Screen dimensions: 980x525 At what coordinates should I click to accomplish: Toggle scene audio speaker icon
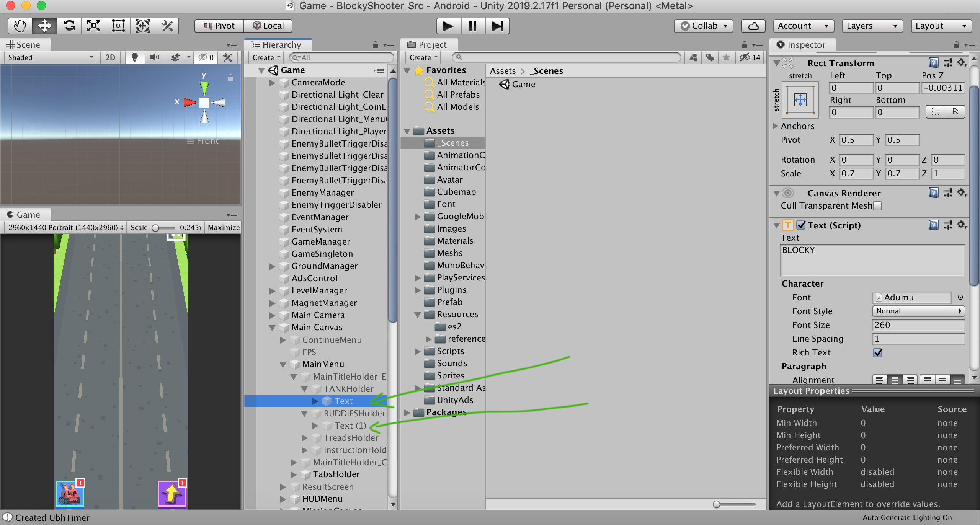click(x=154, y=57)
